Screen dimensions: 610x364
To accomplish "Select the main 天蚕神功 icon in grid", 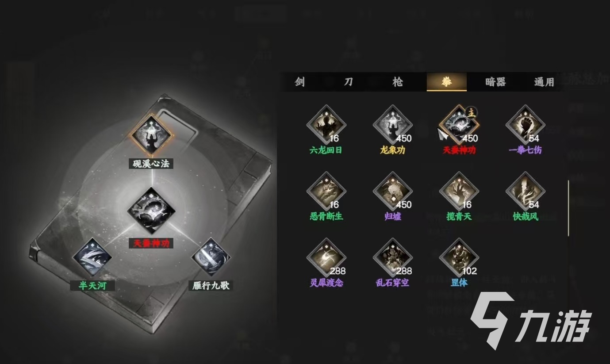I will [459, 125].
